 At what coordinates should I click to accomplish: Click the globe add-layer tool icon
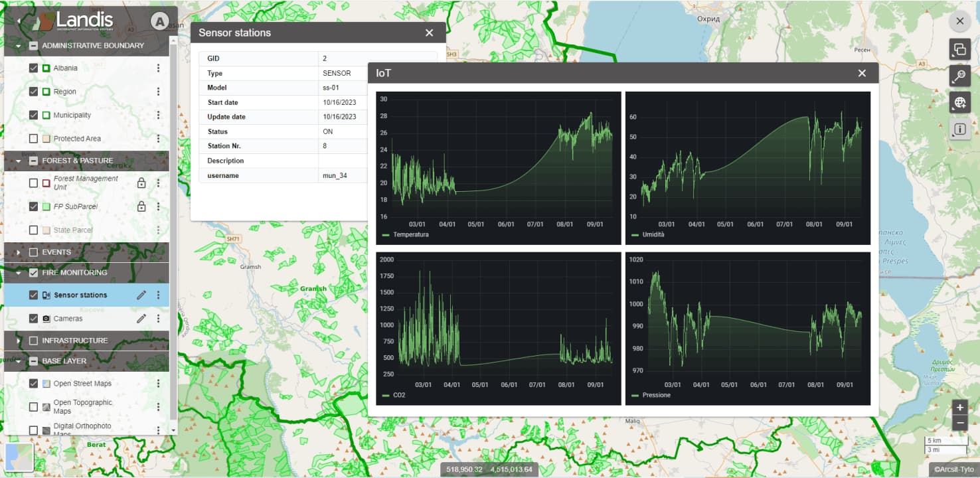[x=959, y=102]
